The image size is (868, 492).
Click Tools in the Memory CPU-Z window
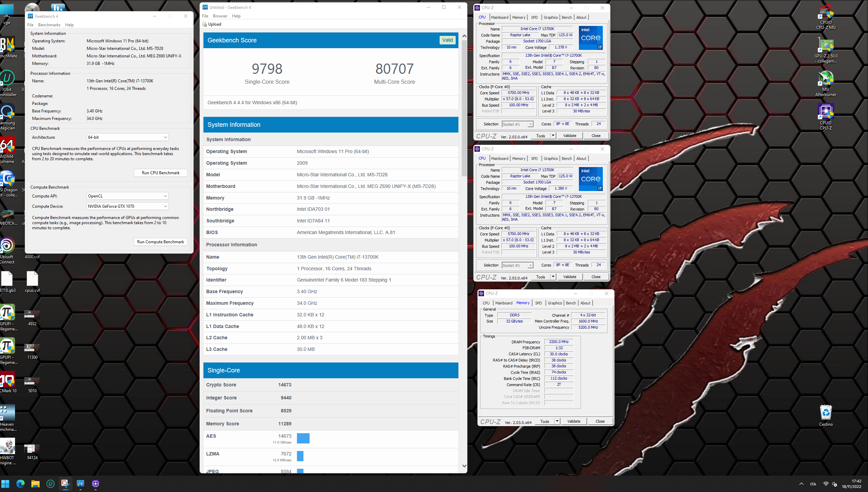click(545, 421)
